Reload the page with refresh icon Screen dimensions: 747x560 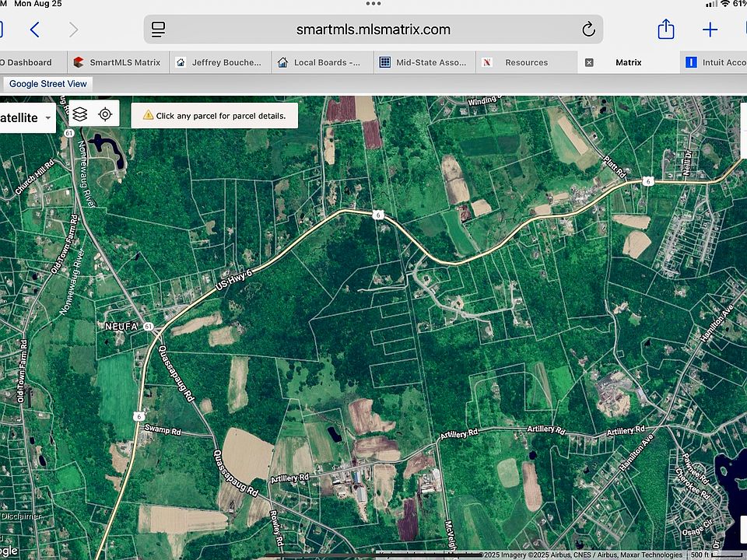[588, 30]
